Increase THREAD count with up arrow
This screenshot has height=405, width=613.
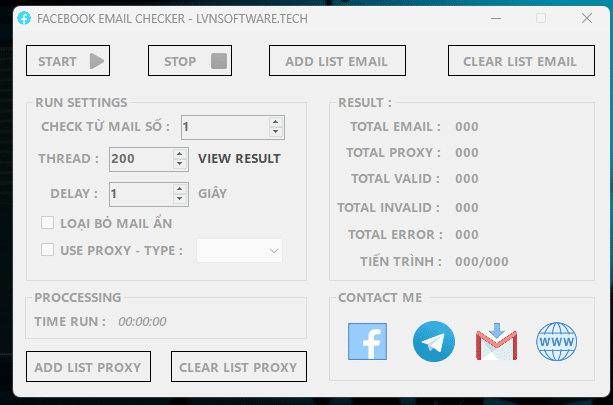click(x=179, y=154)
